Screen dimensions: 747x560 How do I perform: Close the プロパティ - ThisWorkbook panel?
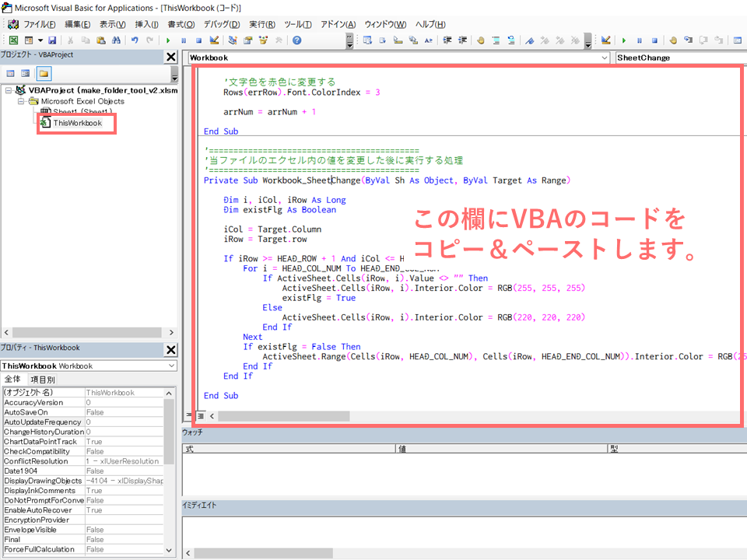coord(171,349)
